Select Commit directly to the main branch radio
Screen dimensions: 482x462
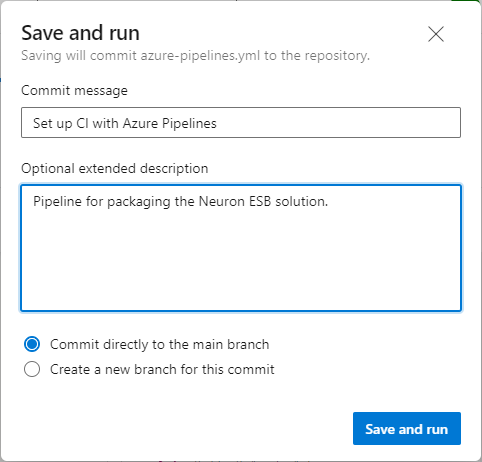[x=32, y=344]
